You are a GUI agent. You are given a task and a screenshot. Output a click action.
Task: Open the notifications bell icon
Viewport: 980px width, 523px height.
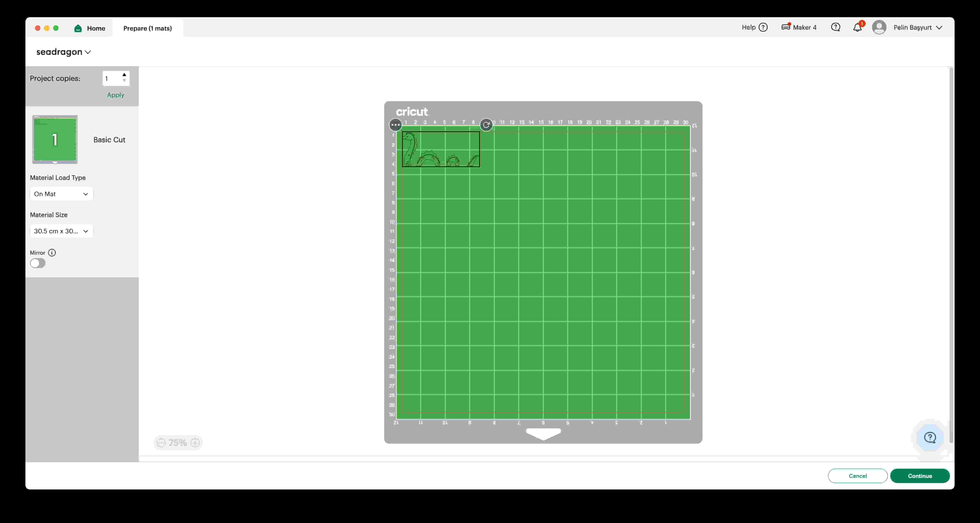[857, 27]
